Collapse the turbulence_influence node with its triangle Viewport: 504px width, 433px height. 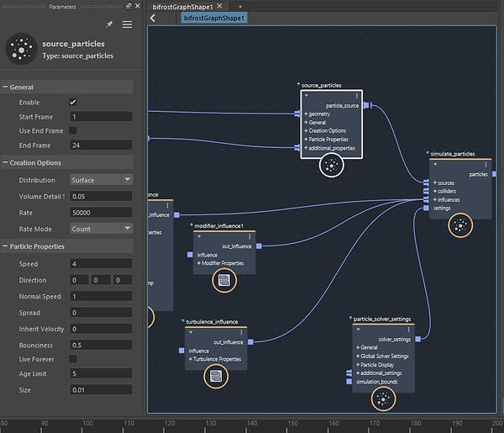pyautogui.click(x=191, y=333)
